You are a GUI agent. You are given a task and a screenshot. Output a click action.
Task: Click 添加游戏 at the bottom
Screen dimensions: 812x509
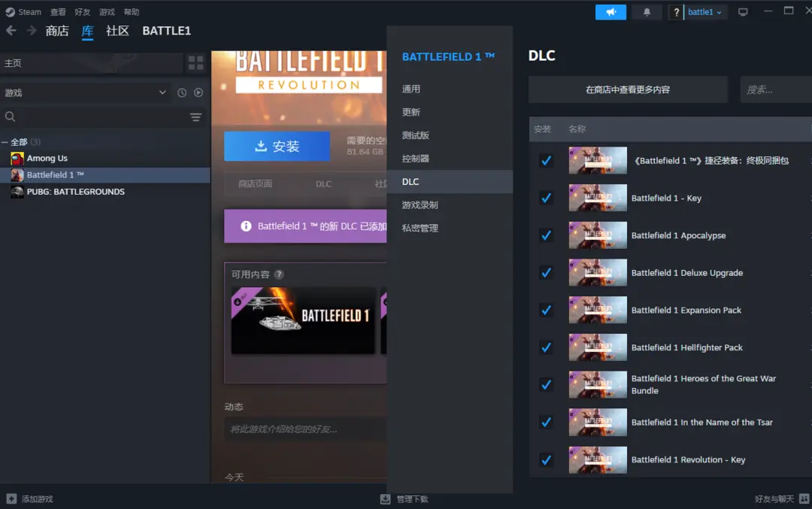pos(38,498)
